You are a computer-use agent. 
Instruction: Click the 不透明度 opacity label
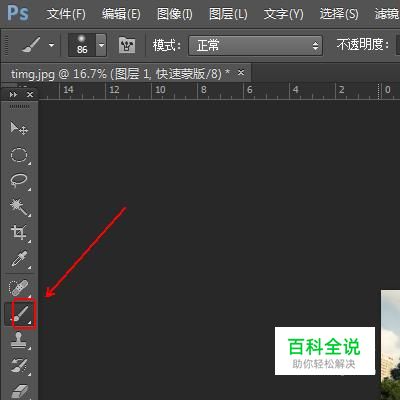pos(363,44)
